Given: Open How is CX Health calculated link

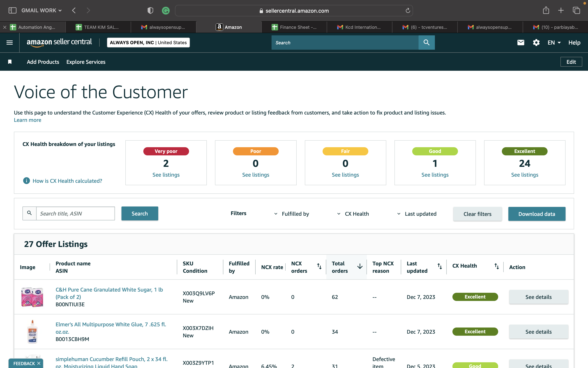Looking at the screenshot, I should click(67, 181).
